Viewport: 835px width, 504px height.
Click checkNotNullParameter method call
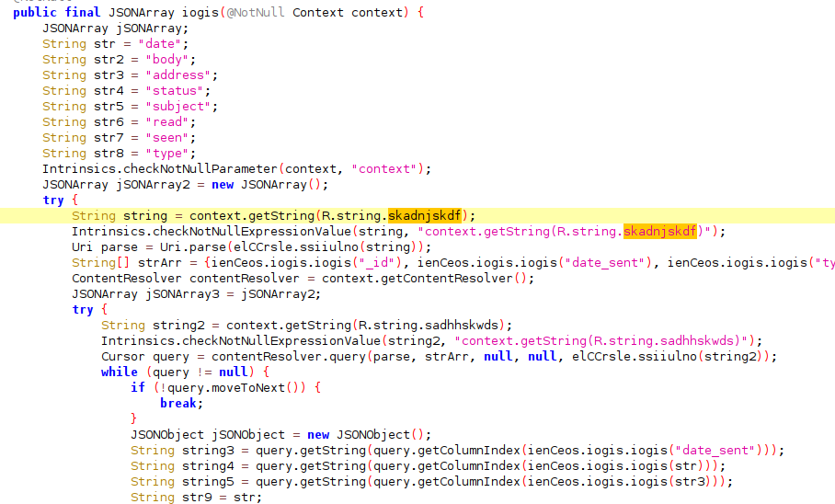pyautogui.click(x=200, y=168)
